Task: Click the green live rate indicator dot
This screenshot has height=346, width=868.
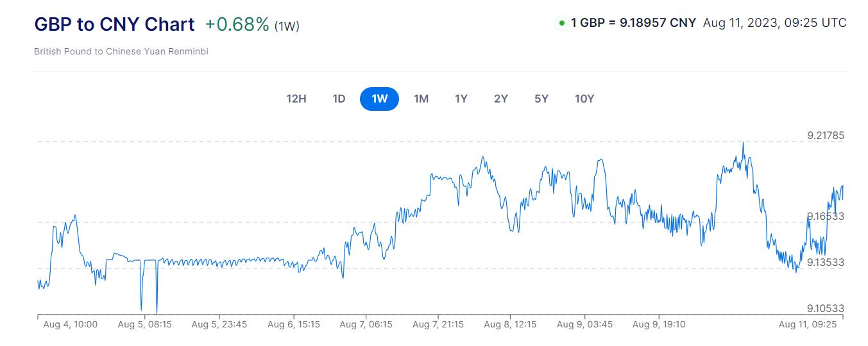Action: pyautogui.click(x=562, y=23)
